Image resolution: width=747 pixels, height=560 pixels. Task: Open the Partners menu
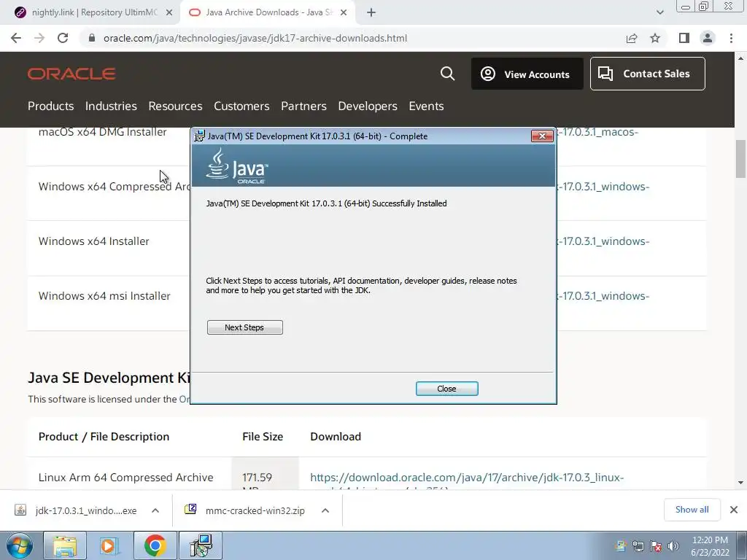pyautogui.click(x=303, y=106)
